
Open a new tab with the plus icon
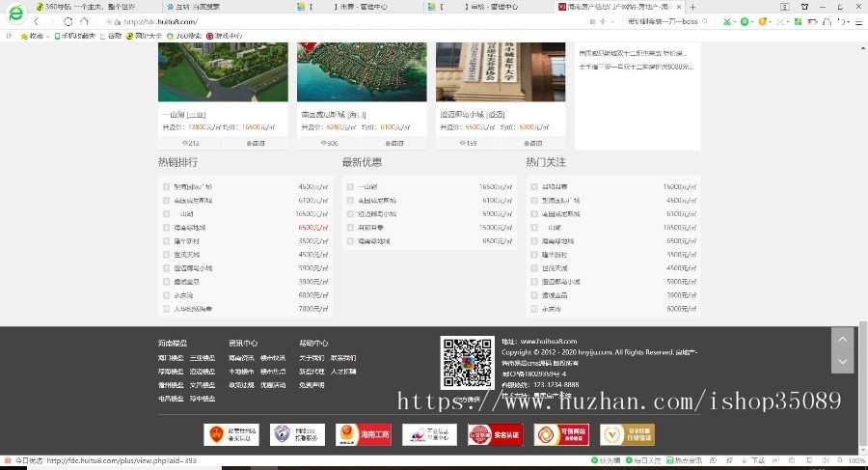[692, 7]
